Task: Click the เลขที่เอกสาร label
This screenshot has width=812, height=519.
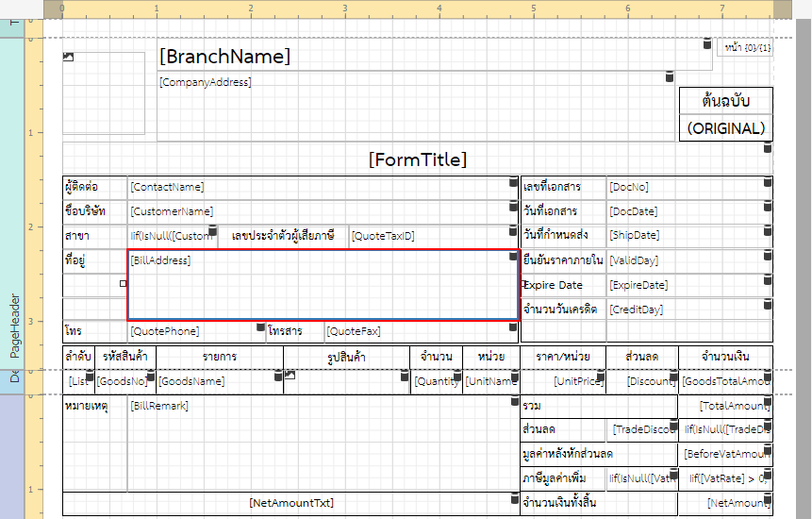Action: [563, 187]
